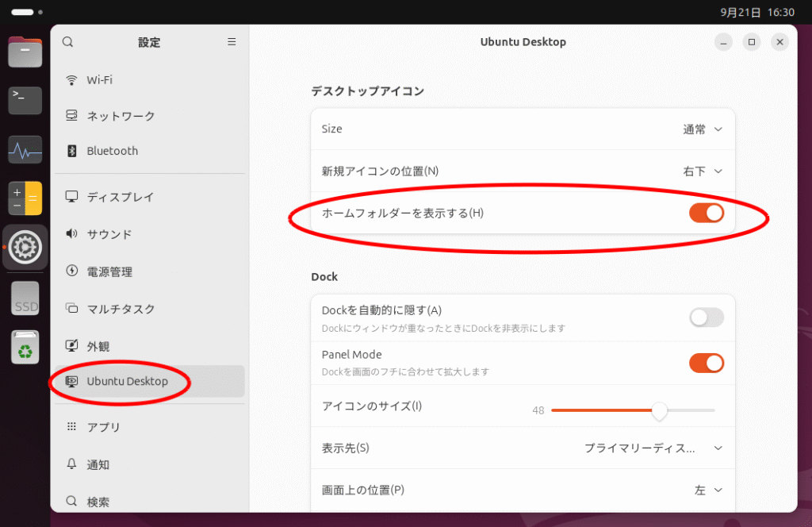
Task: Select Wi-Fi in the settings sidebar
Action: pos(150,80)
